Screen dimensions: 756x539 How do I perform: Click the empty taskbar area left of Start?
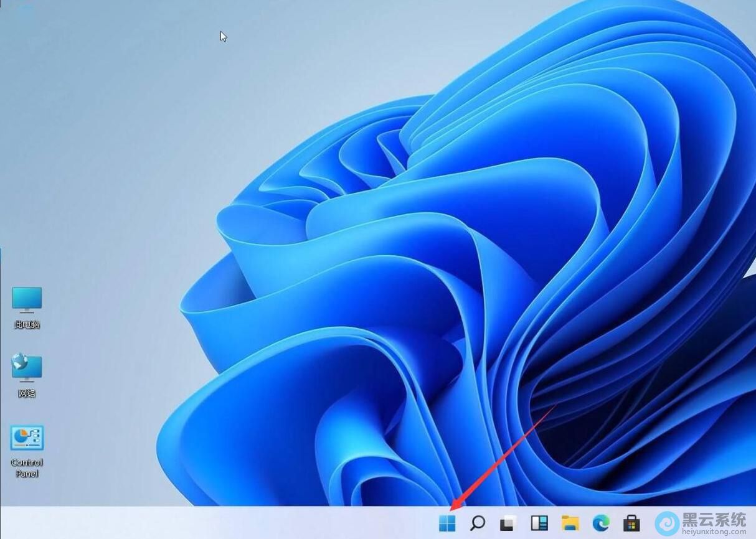[218, 523]
